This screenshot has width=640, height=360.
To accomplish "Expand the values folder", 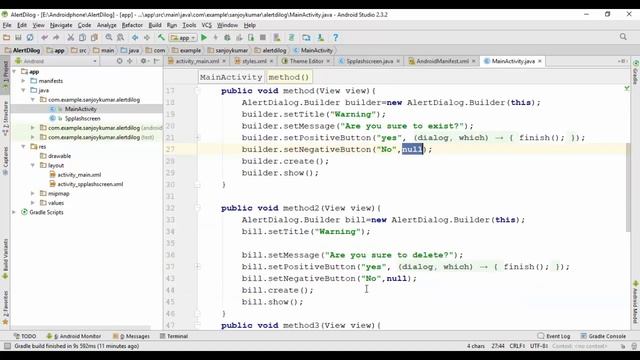I will [x=33, y=203].
